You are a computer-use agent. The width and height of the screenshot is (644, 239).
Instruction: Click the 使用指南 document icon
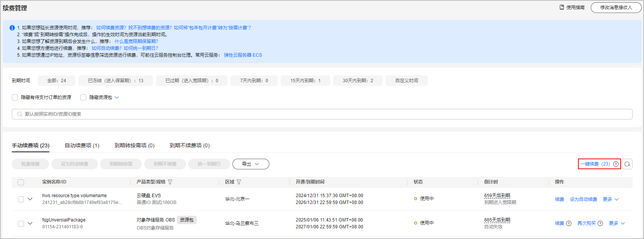point(562,7)
